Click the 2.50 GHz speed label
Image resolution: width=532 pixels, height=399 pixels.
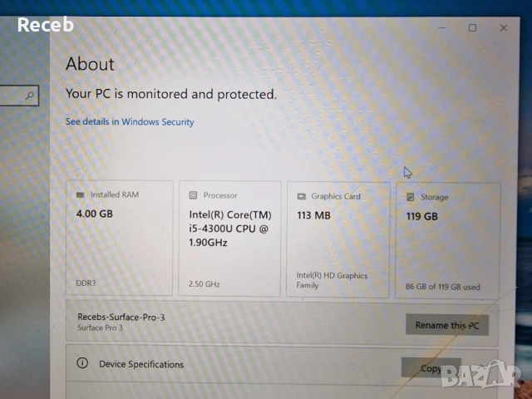204,284
